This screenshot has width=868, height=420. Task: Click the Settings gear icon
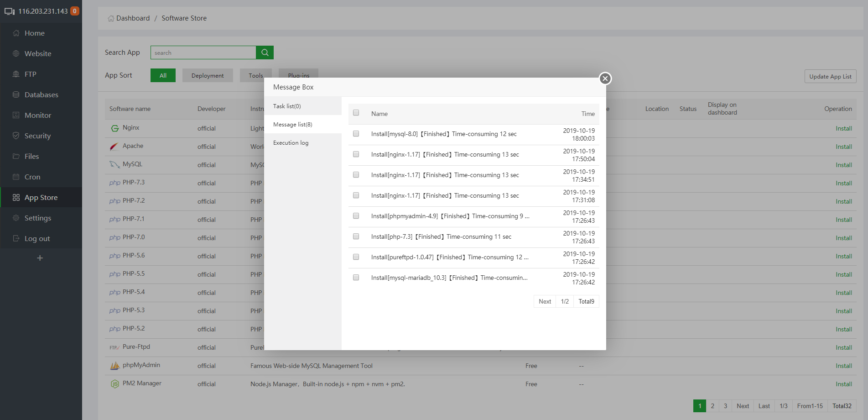[x=16, y=218]
